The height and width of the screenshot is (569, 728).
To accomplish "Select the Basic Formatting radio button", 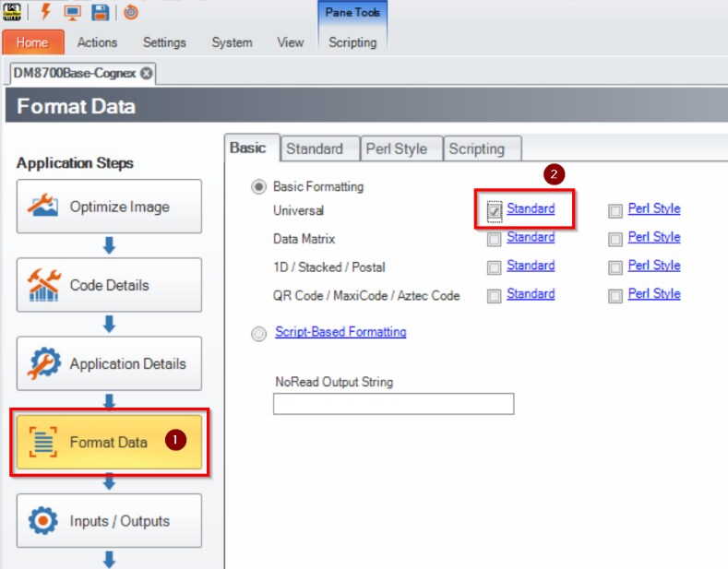I will (259, 187).
